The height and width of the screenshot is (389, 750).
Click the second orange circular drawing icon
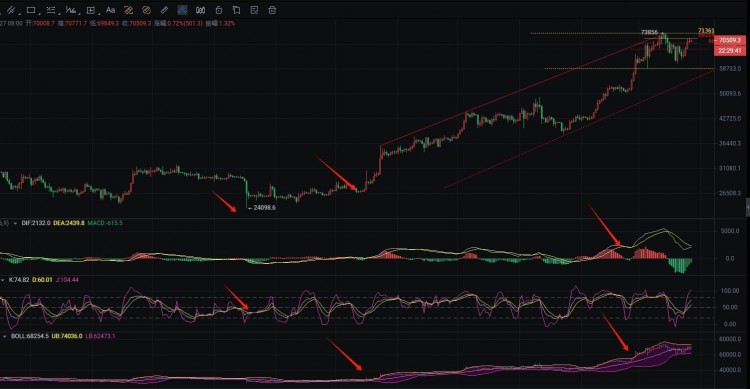coord(146,10)
